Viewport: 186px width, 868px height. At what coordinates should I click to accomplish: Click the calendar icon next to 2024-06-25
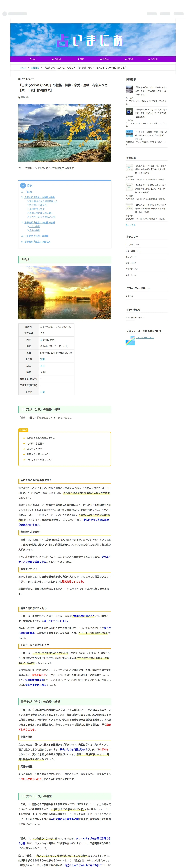click(19, 79)
